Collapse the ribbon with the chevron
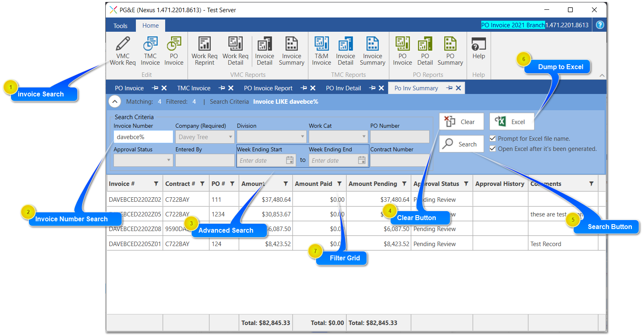The image size is (644, 336). tap(602, 76)
